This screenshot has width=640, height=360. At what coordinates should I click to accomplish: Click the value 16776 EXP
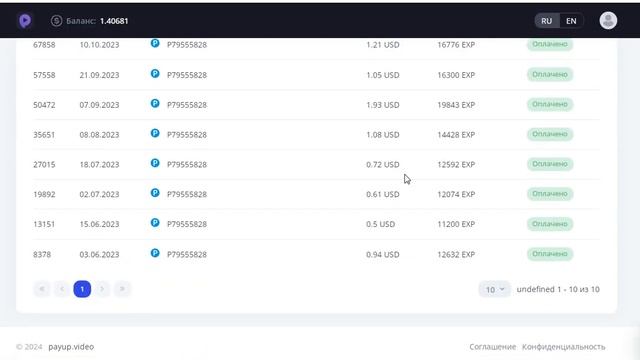[456, 44]
